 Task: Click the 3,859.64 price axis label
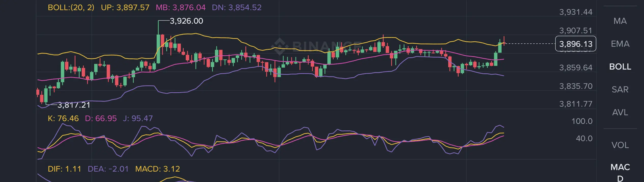pos(576,68)
